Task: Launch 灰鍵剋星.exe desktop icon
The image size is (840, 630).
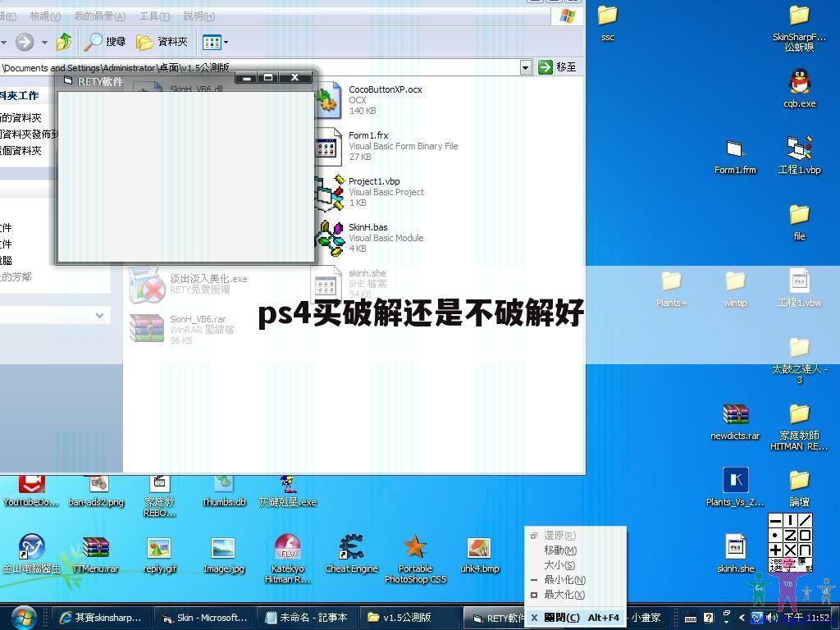Action: pyautogui.click(x=288, y=485)
